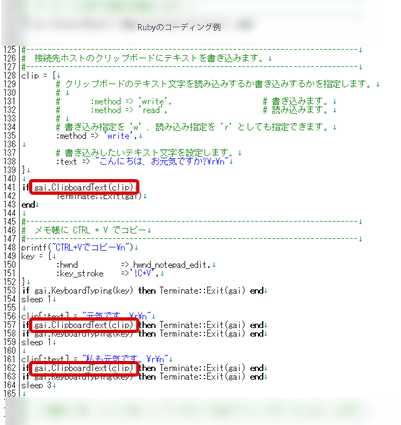This screenshot has height=425, width=401.
Task: Click the highlighted gai.ClipboardText(clip) on line 162
Action: coord(84,368)
